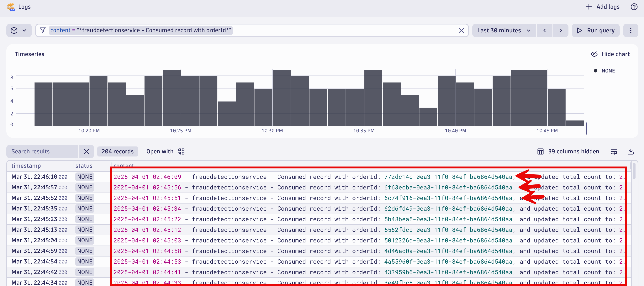
Task: Click the vertical scrollbar of results table
Action: click(x=634, y=171)
